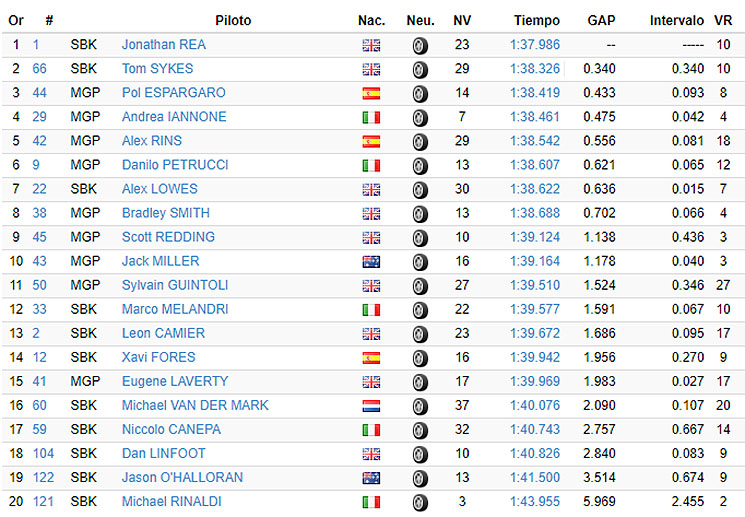
Task: Click the Australian flag next to Jack MILLER
Action: (x=371, y=262)
